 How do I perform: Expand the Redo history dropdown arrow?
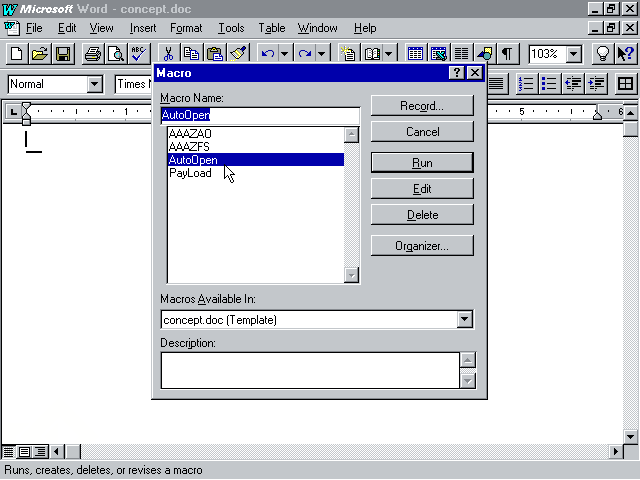click(322, 54)
